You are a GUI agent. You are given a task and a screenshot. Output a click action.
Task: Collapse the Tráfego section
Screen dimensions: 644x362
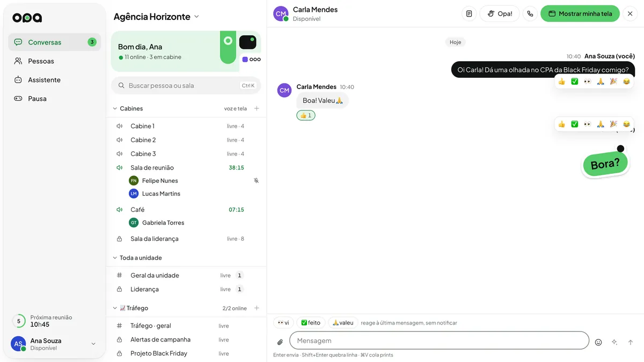point(115,308)
